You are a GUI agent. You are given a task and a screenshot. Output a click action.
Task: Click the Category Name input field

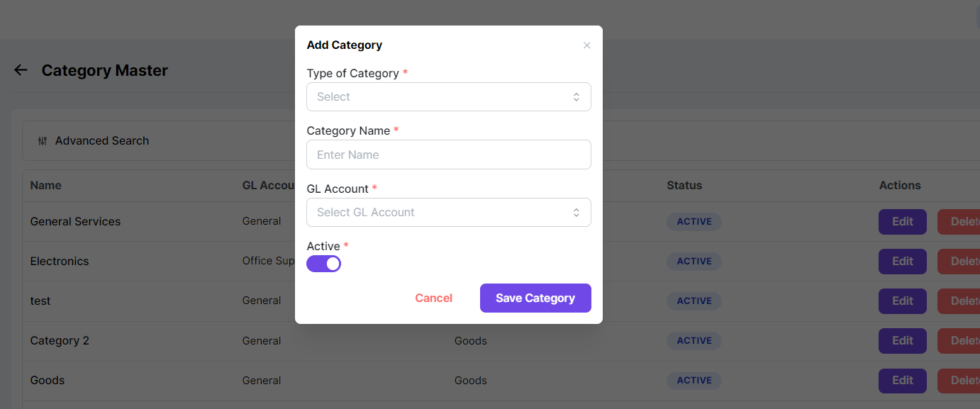pos(448,155)
